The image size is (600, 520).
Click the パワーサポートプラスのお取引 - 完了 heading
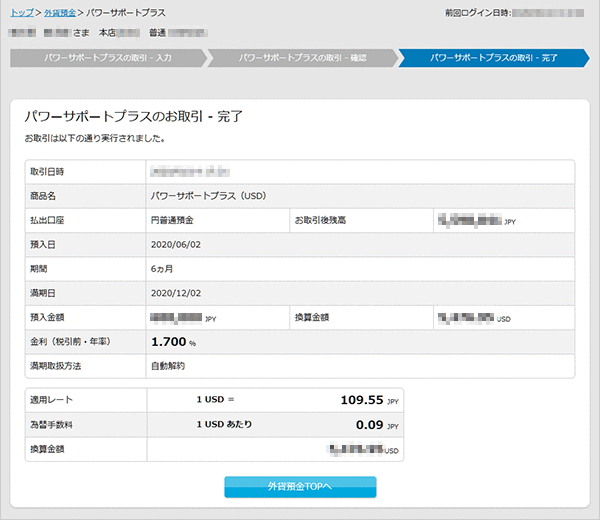click(x=133, y=117)
